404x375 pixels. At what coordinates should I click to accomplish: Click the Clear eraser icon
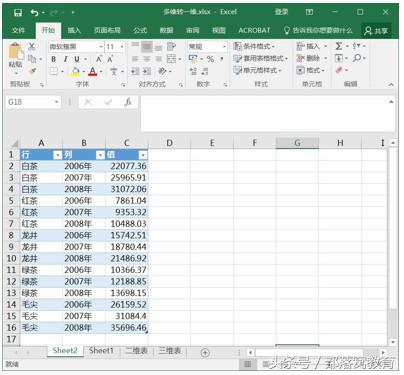339,70
